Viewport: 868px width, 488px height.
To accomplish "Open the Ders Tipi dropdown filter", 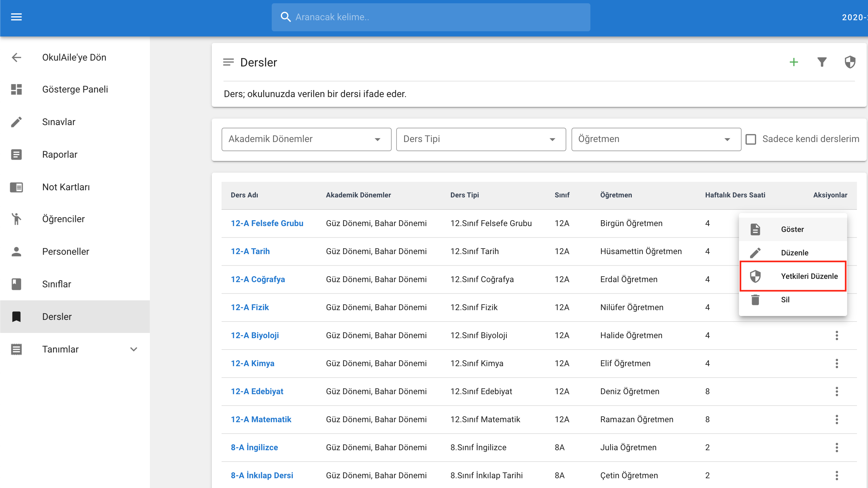I will (x=481, y=139).
